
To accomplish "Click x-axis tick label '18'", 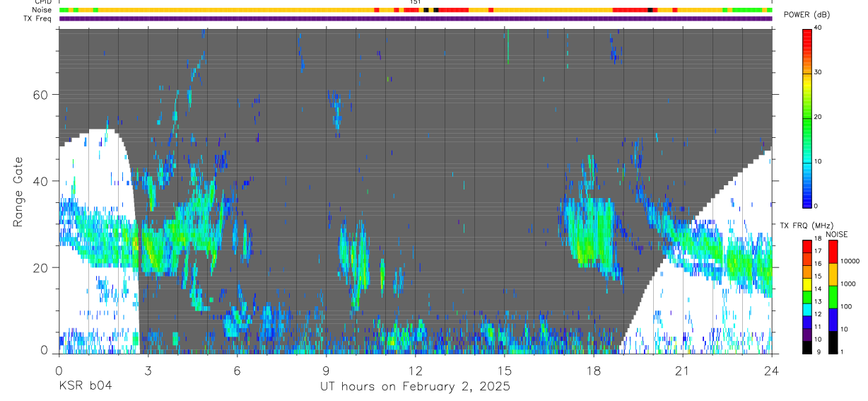I will click(x=594, y=371).
